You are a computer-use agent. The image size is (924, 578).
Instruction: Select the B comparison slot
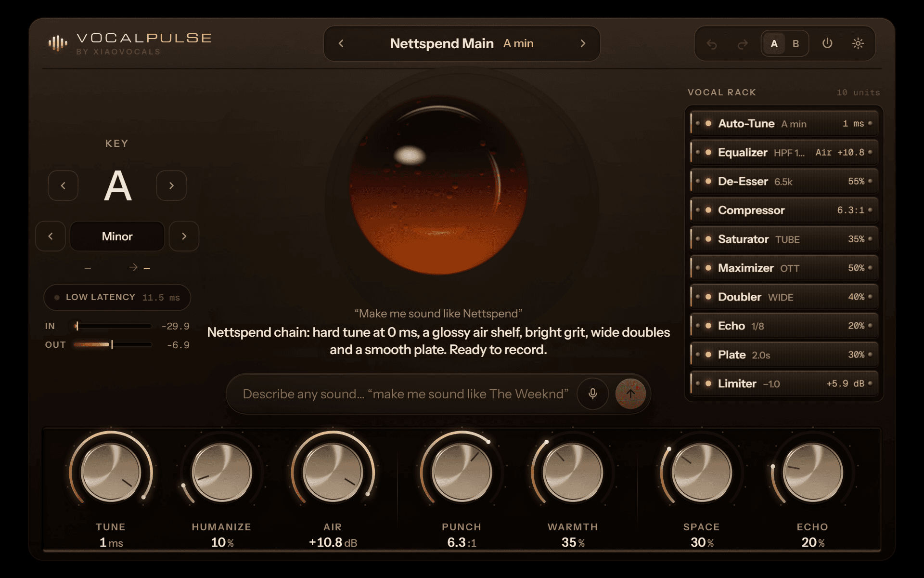point(796,44)
